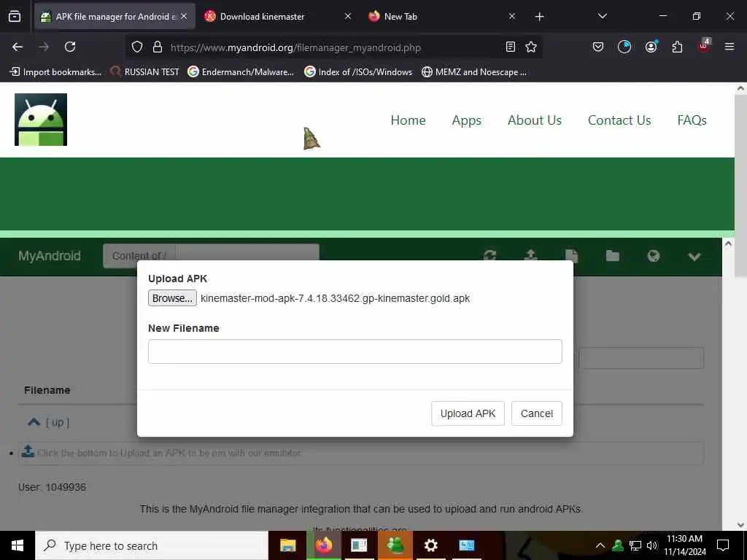
Task: Click the page vertical scrollbar
Action: click(741, 186)
